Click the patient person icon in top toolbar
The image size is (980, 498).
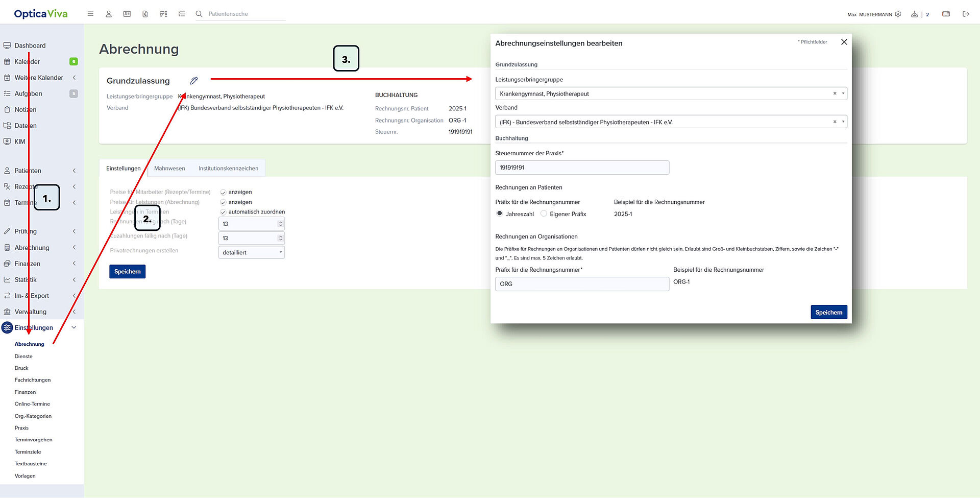click(x=109, y=14)
